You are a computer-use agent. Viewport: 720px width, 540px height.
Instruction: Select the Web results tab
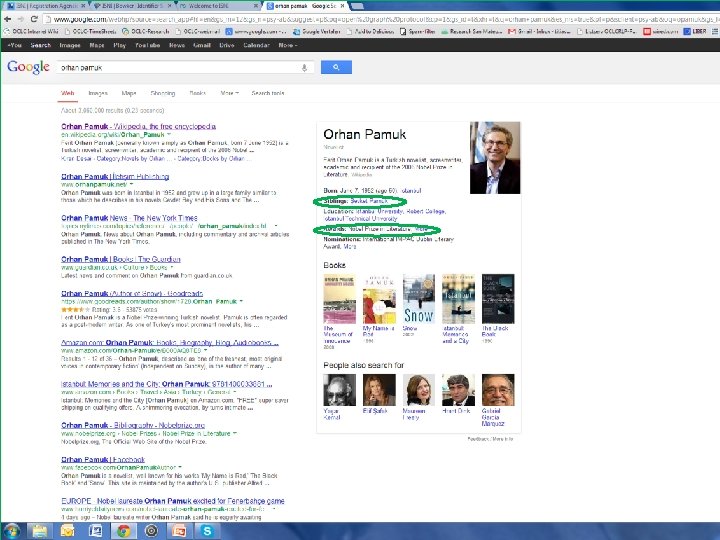(x=68, y=93)
